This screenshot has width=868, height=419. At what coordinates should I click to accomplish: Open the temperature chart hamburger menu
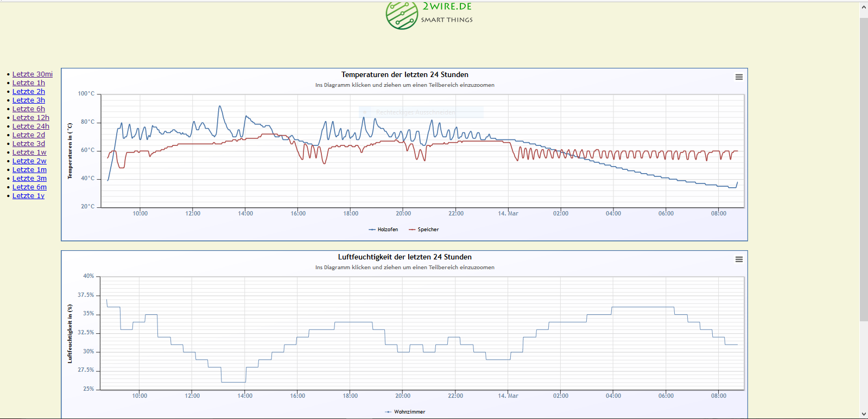pyautogui.click(x=739, y=77)
